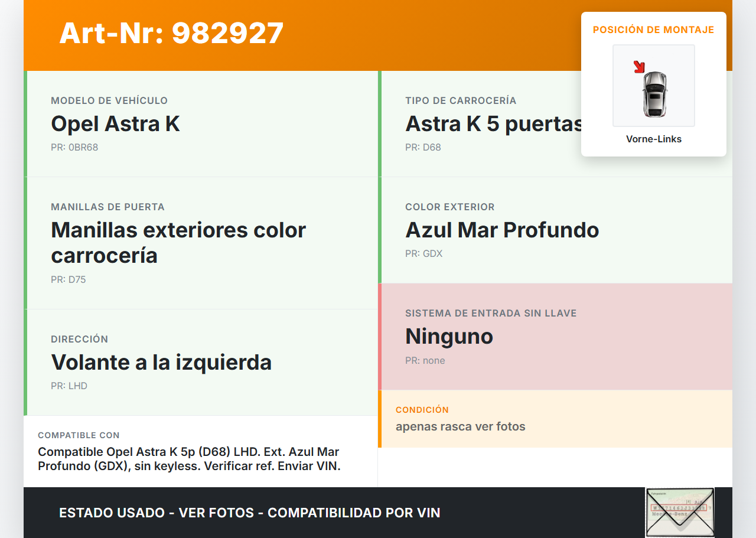Click the code 'PR: 0BR68'
Screen dimensions: 756x538
(74, 147)
